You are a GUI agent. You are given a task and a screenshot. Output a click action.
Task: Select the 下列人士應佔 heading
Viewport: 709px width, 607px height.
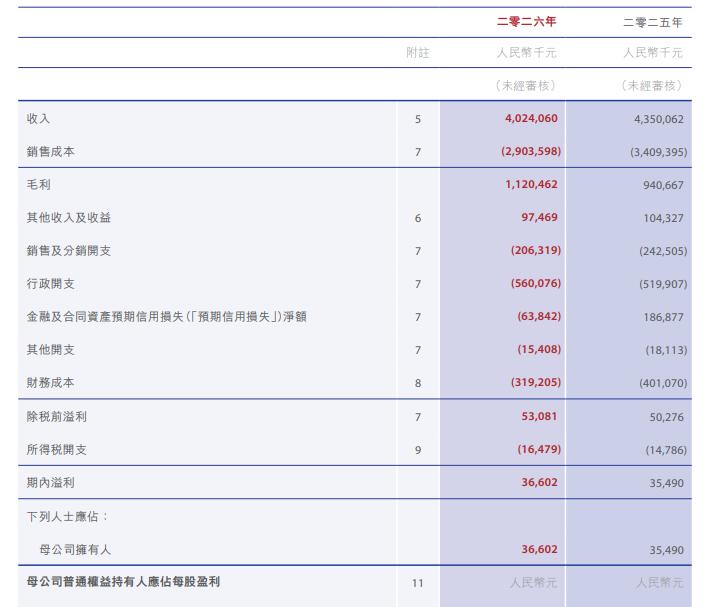tap(66, 517)
